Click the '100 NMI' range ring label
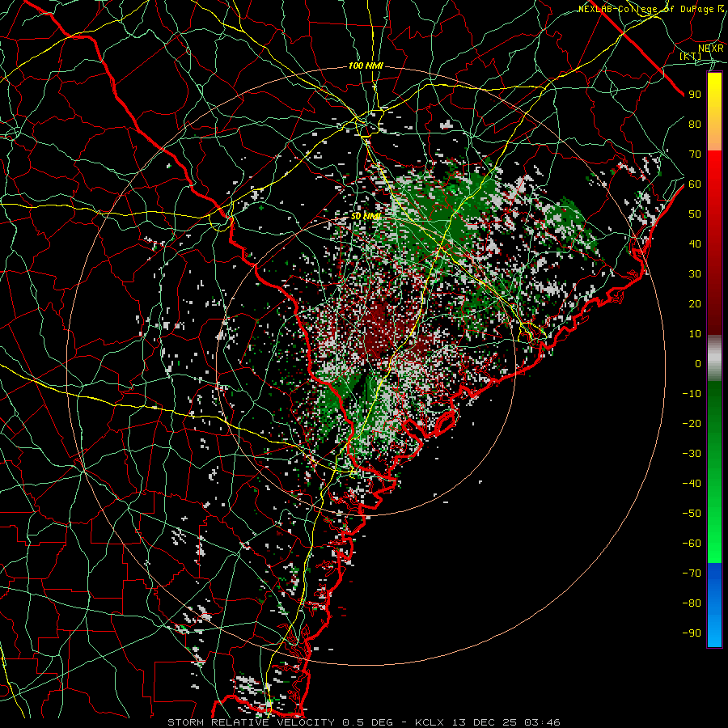The image size is (728, 728). pos(366,66)
